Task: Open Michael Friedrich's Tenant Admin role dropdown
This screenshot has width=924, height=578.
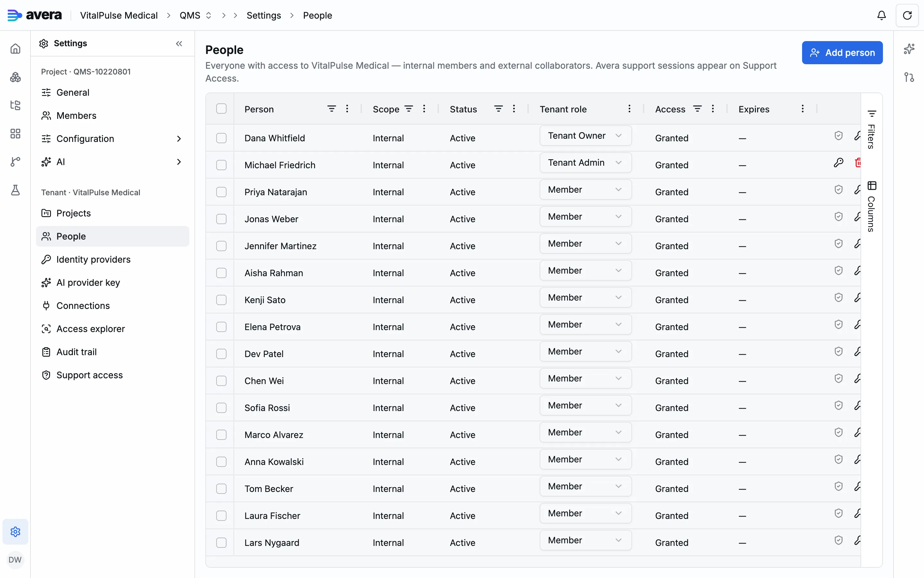Action: (x=585, y=162)
